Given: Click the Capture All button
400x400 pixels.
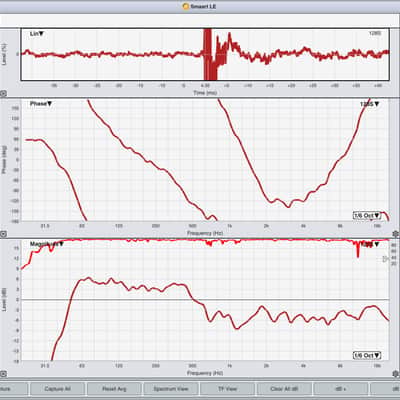Looking at the screenshot, I should click(x=57, y=389).
